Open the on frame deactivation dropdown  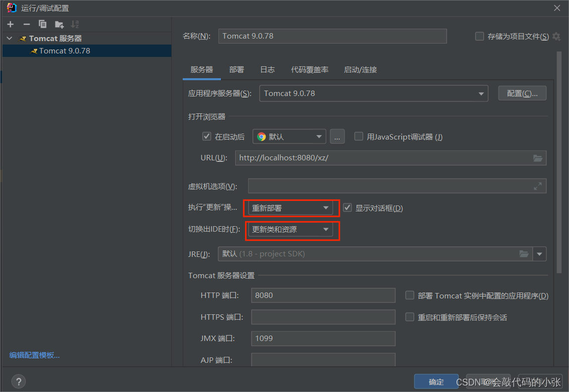click(290, 229)
